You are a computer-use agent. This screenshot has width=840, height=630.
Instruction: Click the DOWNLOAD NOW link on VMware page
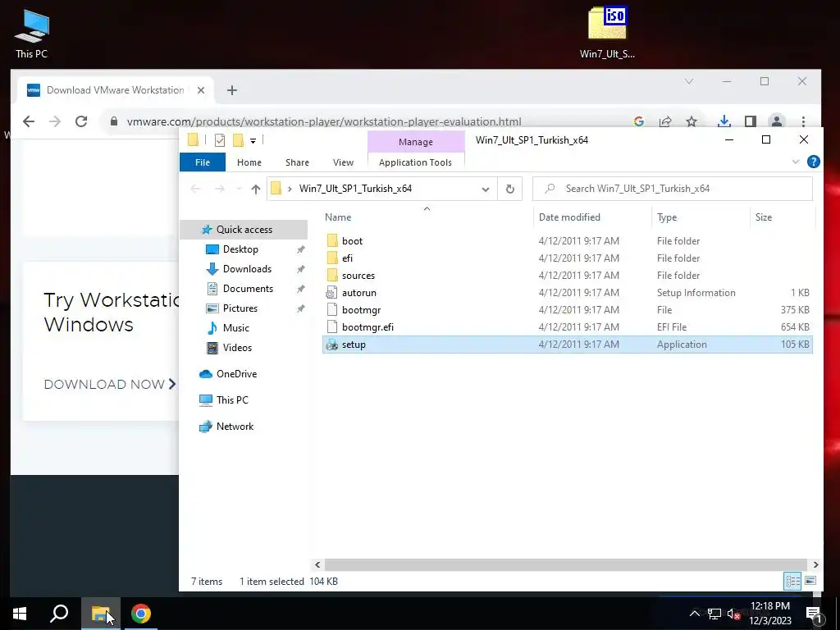[x=110, y=384]
